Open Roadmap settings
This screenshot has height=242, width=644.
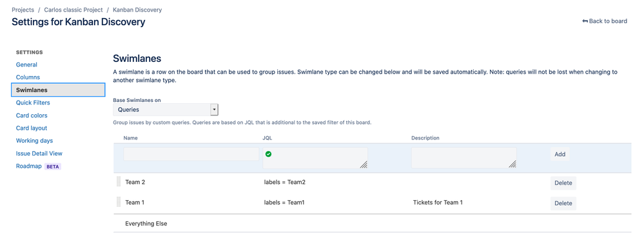29,166
